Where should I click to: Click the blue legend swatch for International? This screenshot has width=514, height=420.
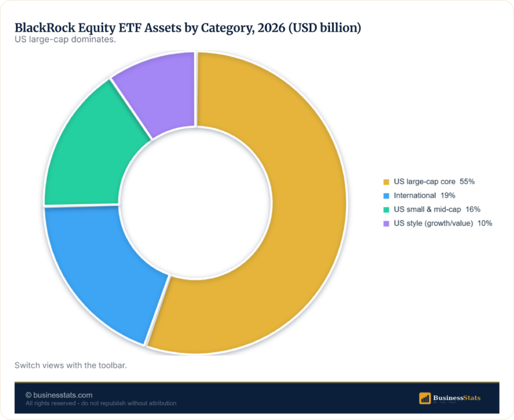(x=386, y=196)
